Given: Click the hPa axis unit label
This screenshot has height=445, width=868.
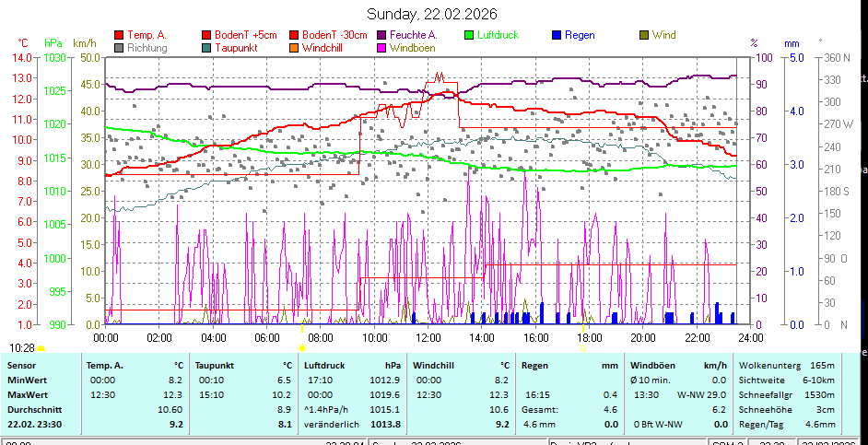Looking at the screenshot, I should (53, 43).
